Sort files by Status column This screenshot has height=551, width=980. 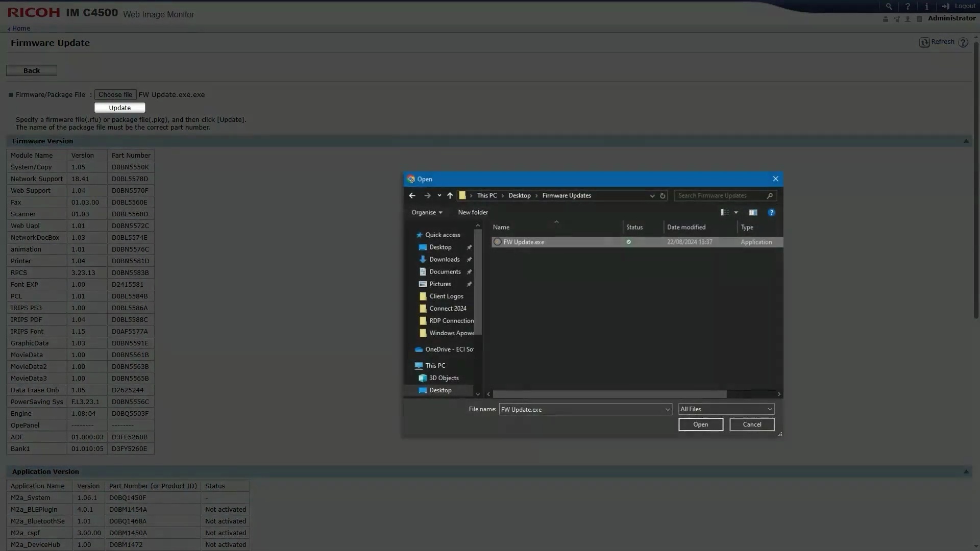[643, 227]
